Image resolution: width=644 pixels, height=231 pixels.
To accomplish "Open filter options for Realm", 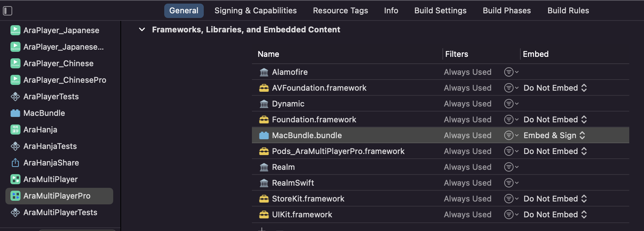I will coord(511,167).
